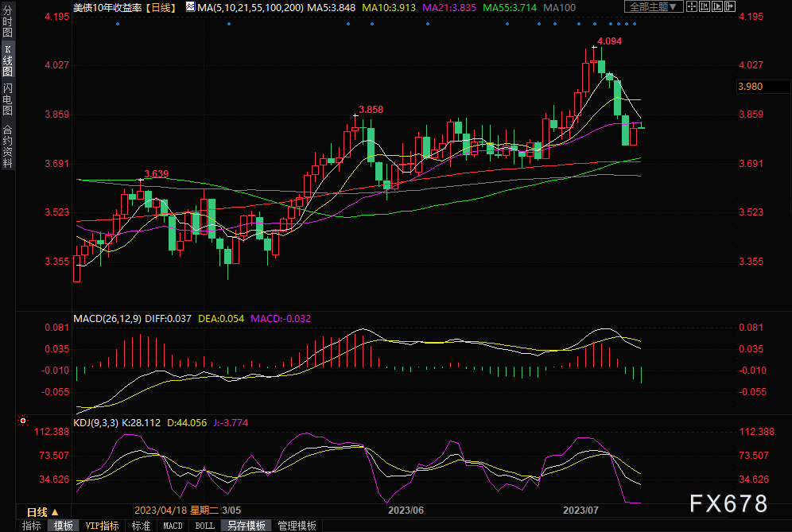Click the MA(5,10,21,55,100,200) indicator label

[x=250, y=8]
